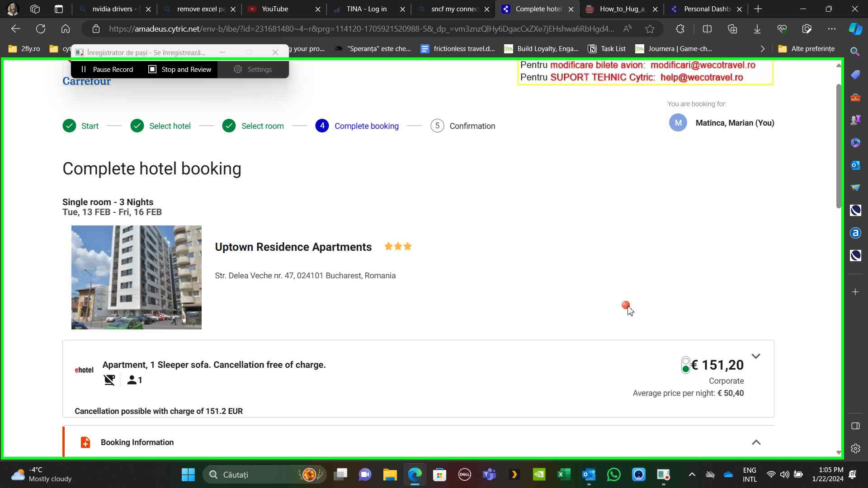Click the ehotel provider logo
This screenshot has width=868, height=488.
tap(84, 370)
